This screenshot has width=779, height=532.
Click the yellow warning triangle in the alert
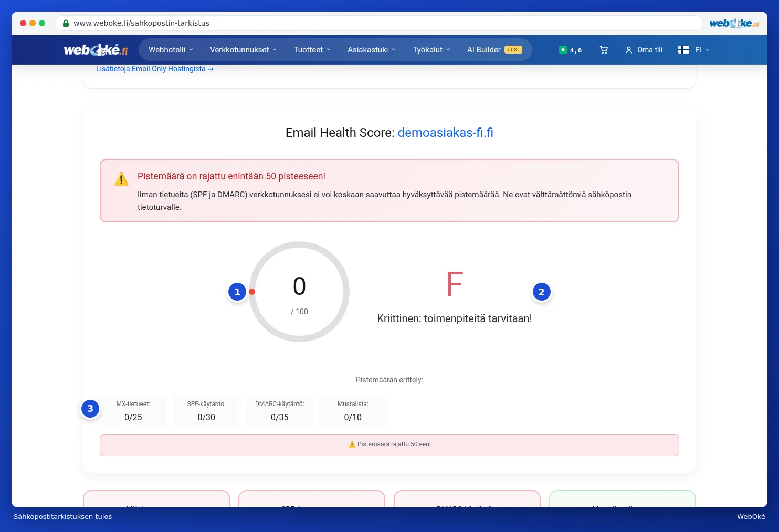(121, 179)
